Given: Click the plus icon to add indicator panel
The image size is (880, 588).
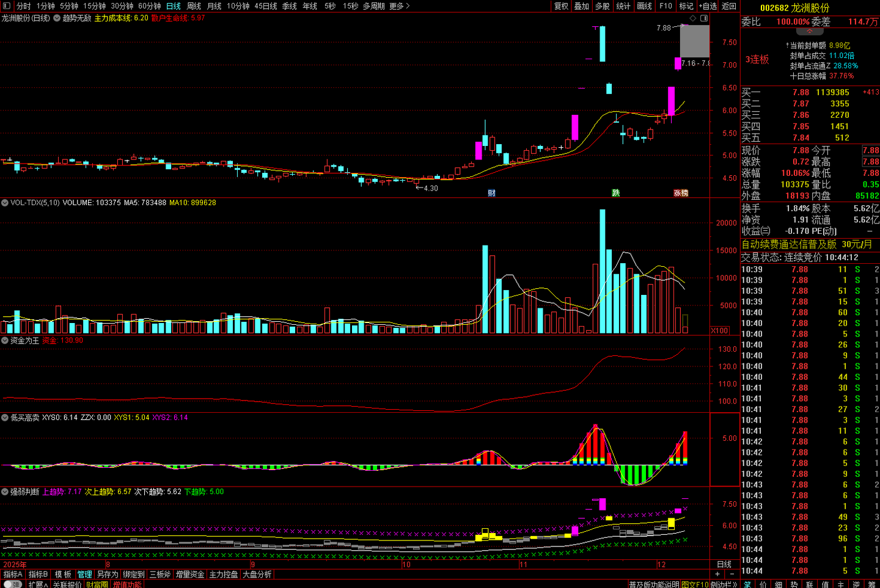Looking at the screenshot, I should click(717, 574).
